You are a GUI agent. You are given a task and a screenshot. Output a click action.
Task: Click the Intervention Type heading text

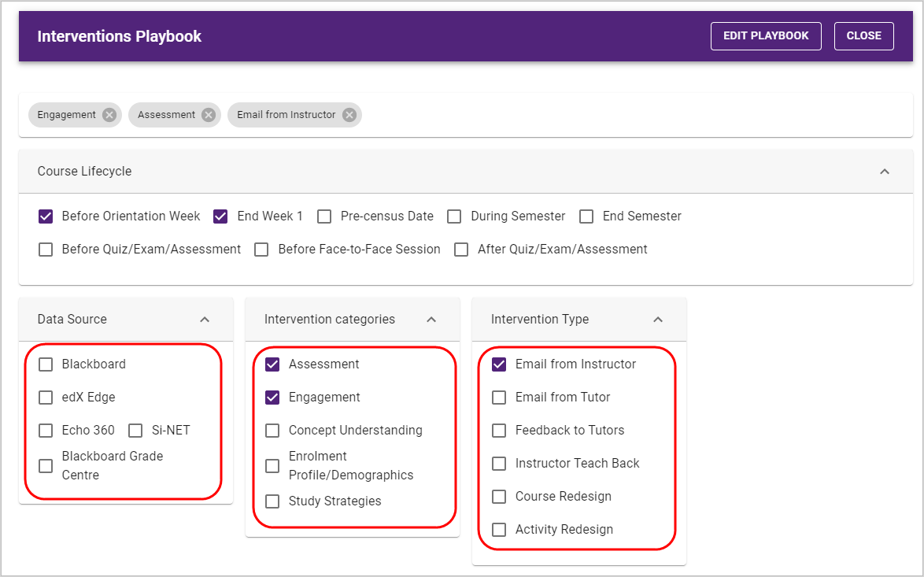coord(540,320)
